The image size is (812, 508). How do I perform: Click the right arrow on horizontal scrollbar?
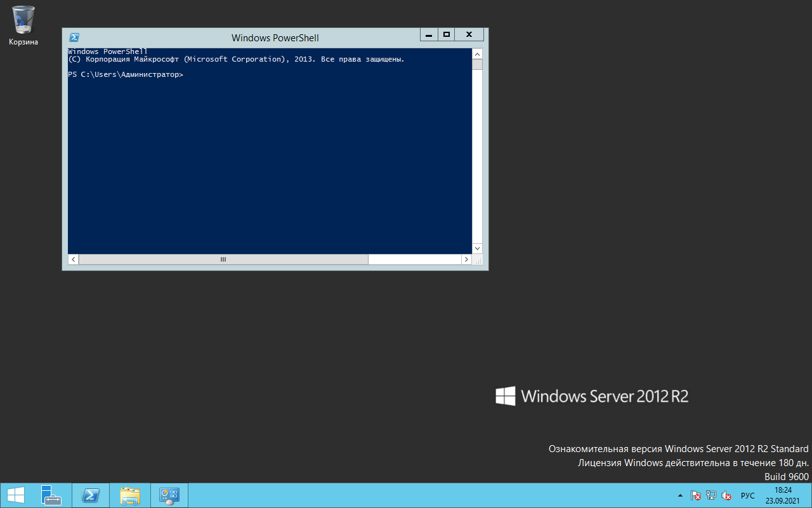(x=466, y=259)
